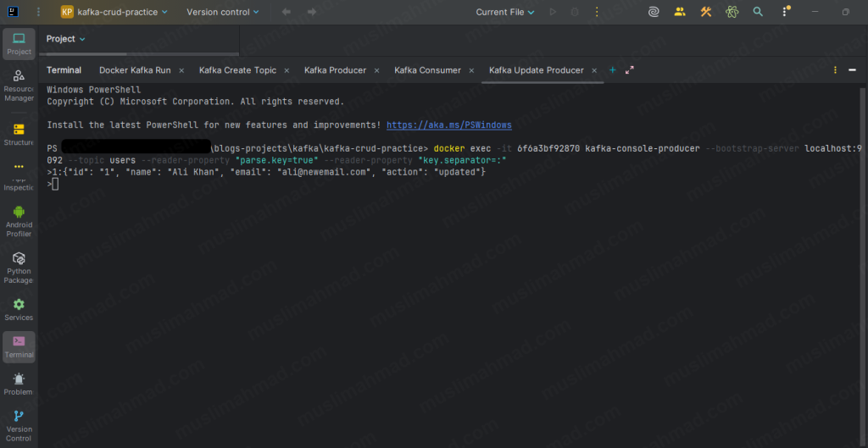The image size is (868, 448).
Task: Open the vertical dots main menu beside the logo
Action: click(38, 12)
